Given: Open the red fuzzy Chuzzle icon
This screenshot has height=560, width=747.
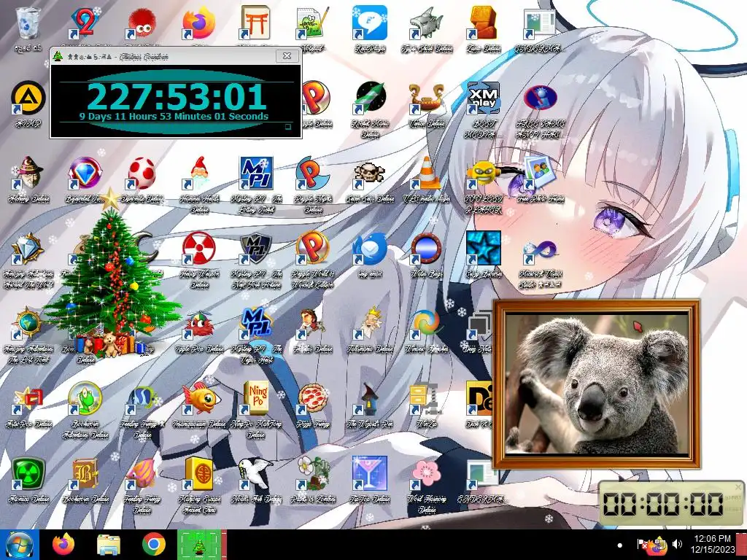Looking at the screenshot, I should (x=142, y=23).
